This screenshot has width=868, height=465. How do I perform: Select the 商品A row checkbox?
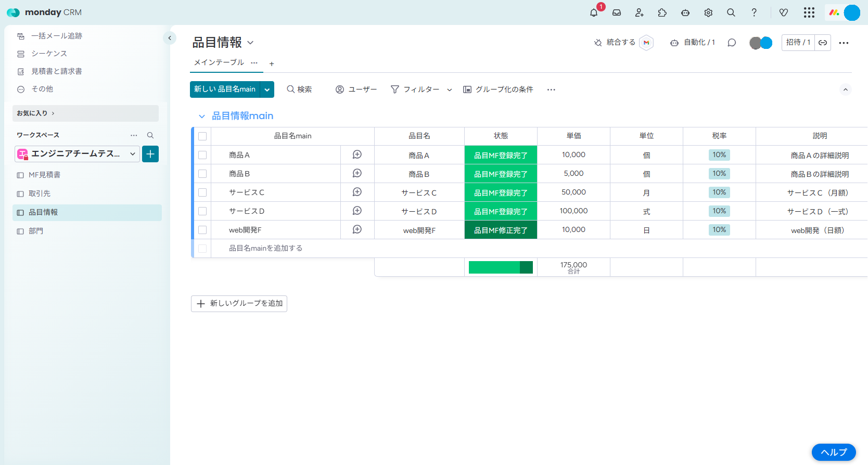pyautogui.click(x=202, y=155)
